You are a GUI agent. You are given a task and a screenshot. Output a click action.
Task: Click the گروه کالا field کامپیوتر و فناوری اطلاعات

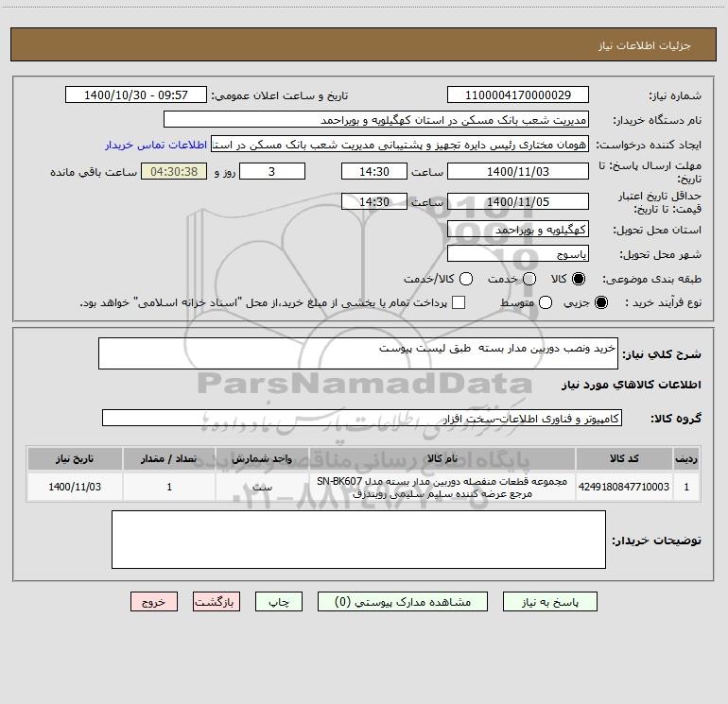[x=362, y=418]
